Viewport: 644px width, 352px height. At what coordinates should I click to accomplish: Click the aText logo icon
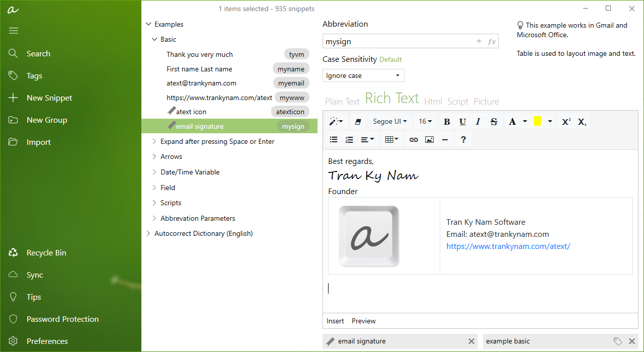coord(14,10)
